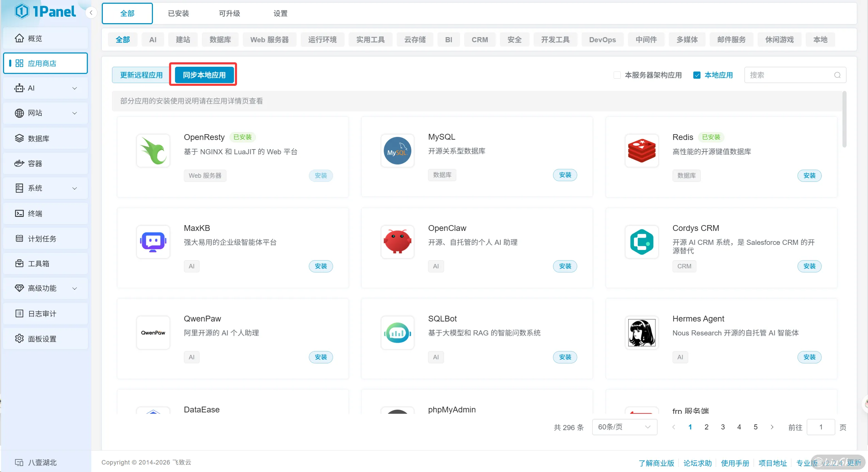The width and height of the screenshot is (868, 472).
Task: Click the 网站 globe icon
Action: click(19, 113)
